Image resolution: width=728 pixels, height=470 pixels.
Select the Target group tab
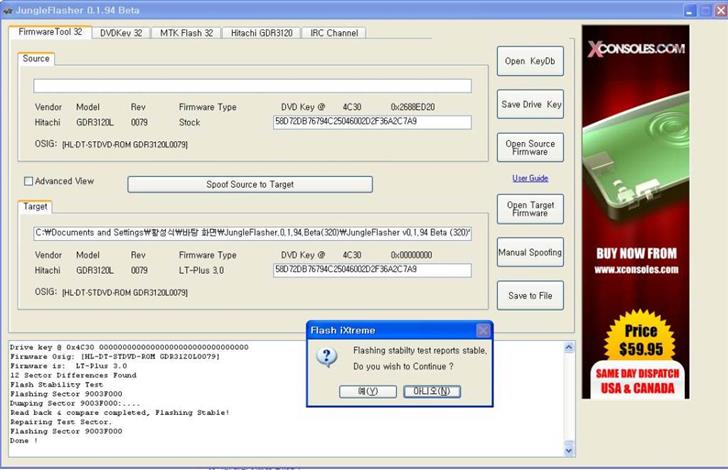(x=35, y=207)
